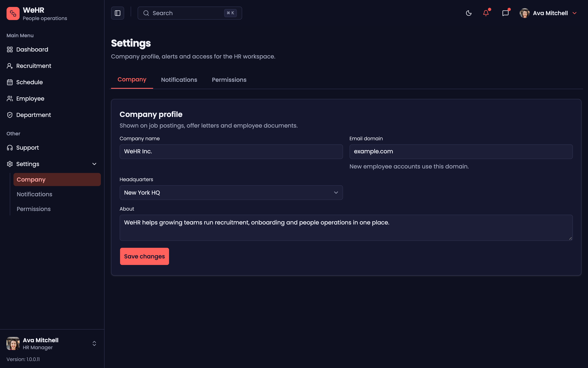
Task: Navigate to Employee section
Action: [x=52, y=99]
